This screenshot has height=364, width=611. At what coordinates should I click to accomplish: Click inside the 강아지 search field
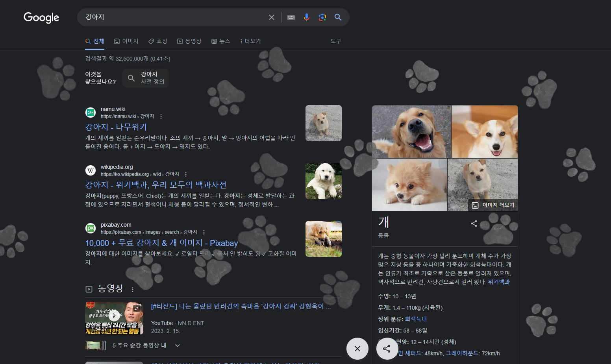[x=173, y=17]
